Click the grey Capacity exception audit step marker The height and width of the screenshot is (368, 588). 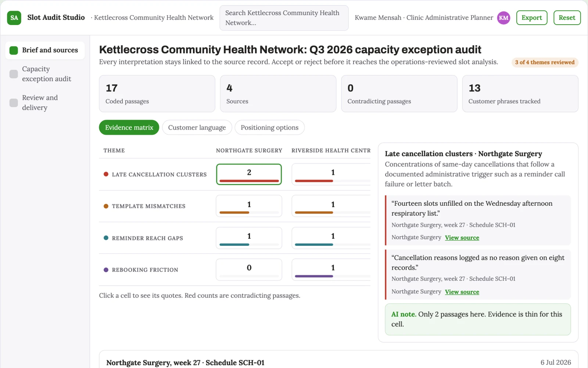[14, 74]
